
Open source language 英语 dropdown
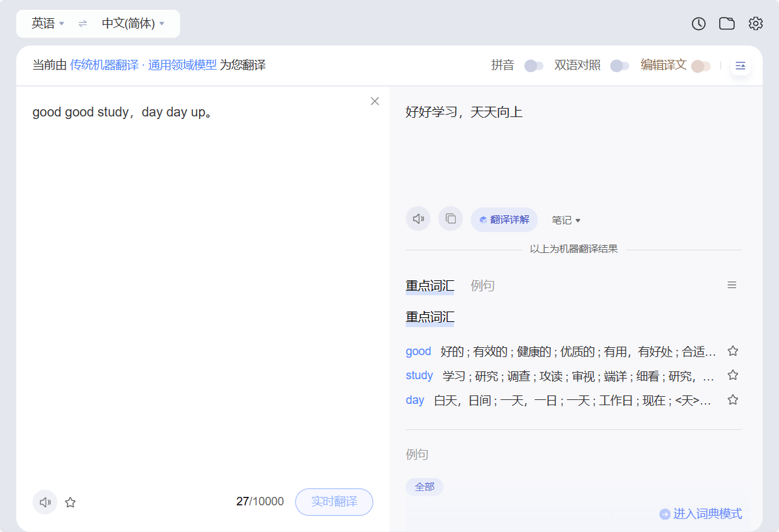click(48, 24)
